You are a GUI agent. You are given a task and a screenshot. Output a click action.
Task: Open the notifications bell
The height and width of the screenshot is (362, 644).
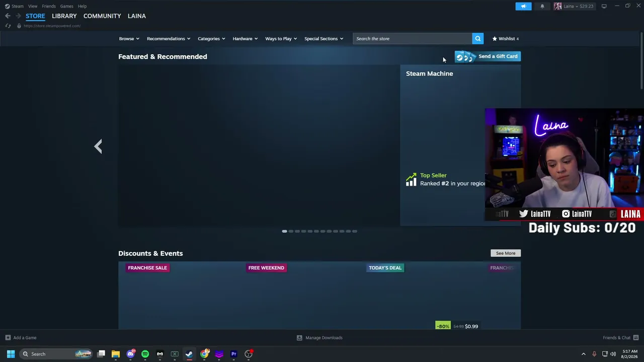542,6
